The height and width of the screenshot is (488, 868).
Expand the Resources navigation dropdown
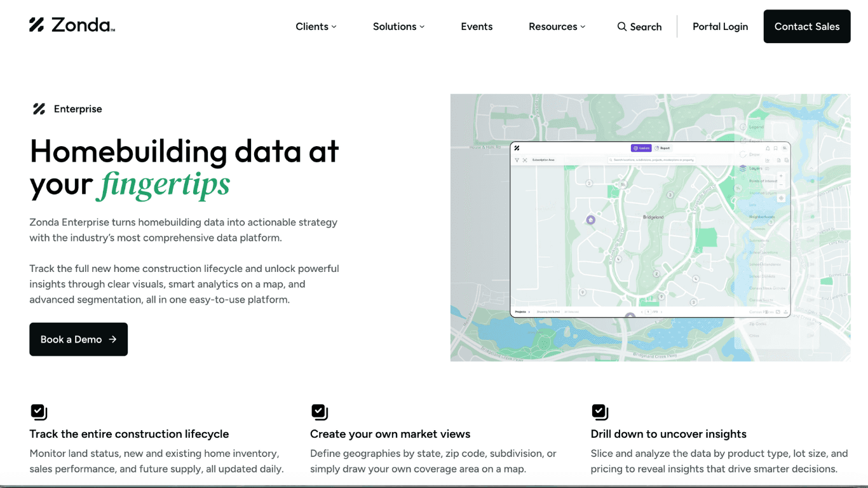[557, 27]
